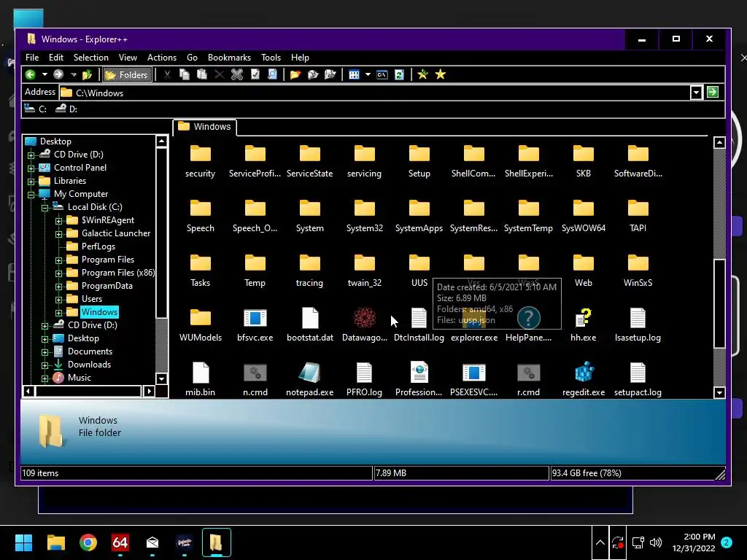Viewport: 747px width, 560px height.
Task: Expand Control Panel tree node
Action: pyautogui.click(x=31, y=168)
